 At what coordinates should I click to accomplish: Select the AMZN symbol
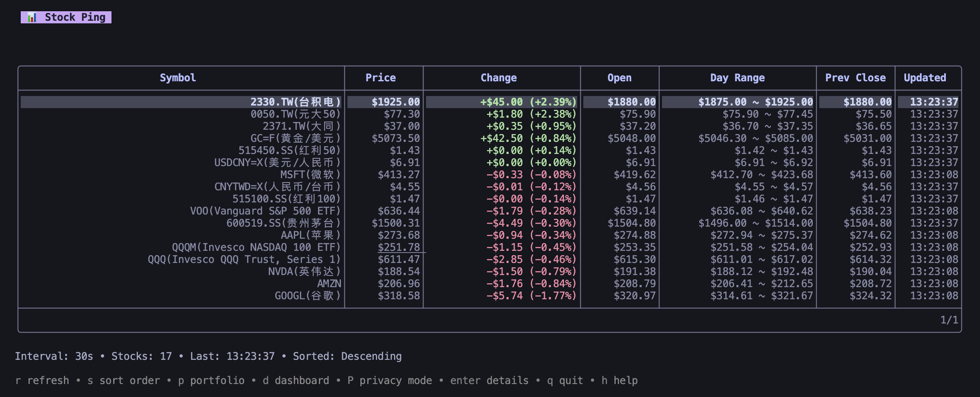329,284
